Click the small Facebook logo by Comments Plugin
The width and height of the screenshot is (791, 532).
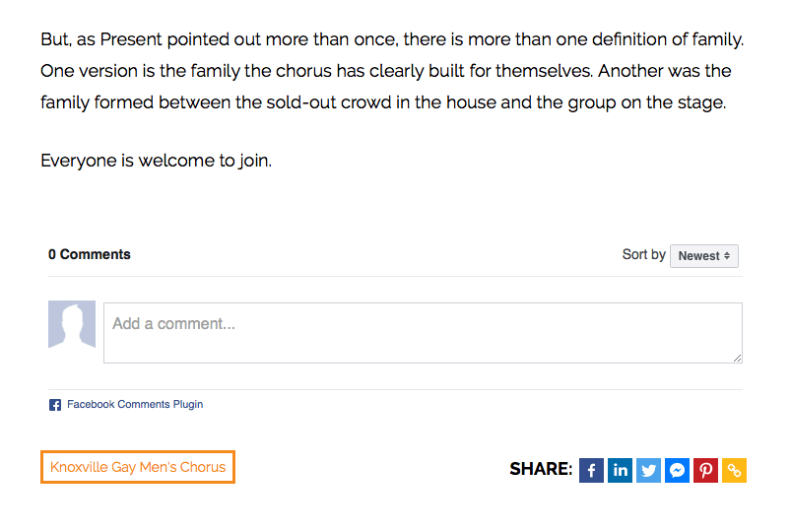coord(55,405)
